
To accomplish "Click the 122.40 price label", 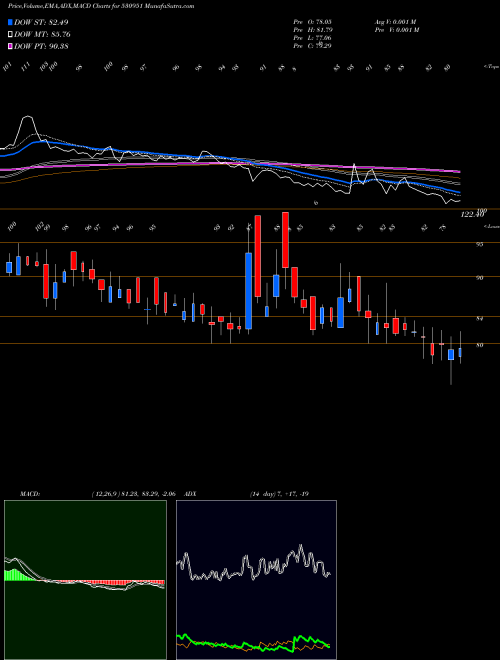I will click(472, 215).
